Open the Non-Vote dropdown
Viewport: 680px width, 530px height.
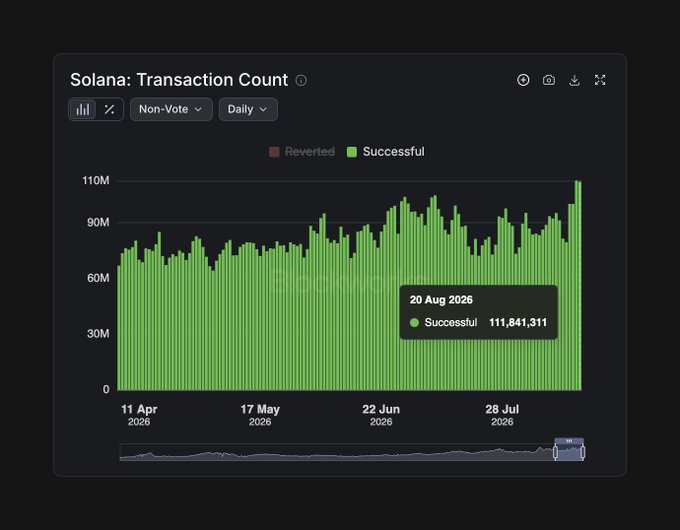(x=171, y=109)
